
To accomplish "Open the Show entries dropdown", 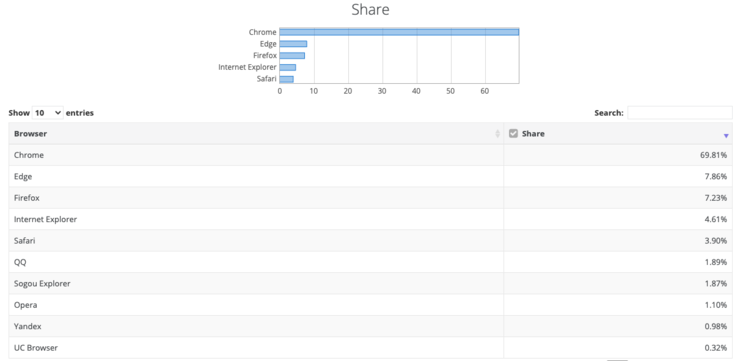I will click(x=48, y=113).
